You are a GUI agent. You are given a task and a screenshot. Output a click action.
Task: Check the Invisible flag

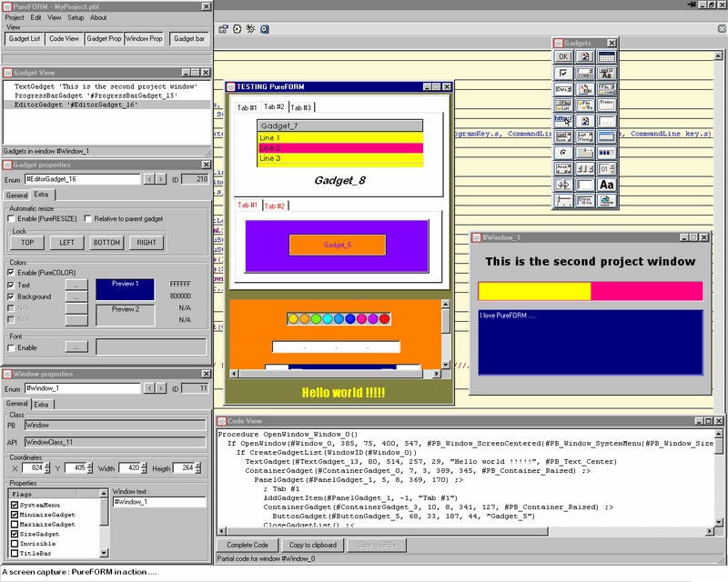coord(15,544)
